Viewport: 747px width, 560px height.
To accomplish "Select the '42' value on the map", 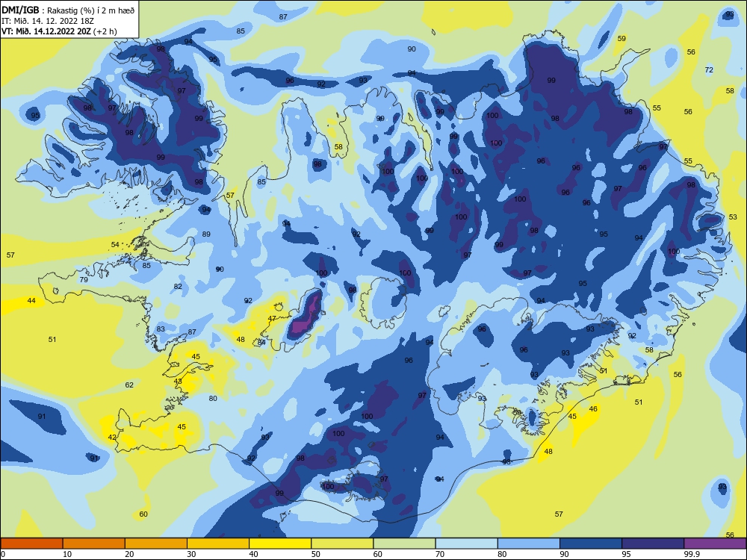I will [112, 437].
